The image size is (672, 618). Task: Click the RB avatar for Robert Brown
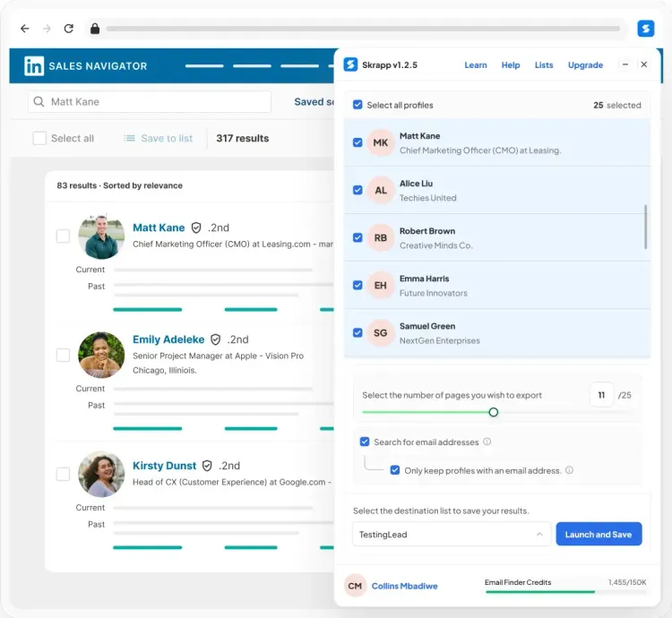click(381, 237)
